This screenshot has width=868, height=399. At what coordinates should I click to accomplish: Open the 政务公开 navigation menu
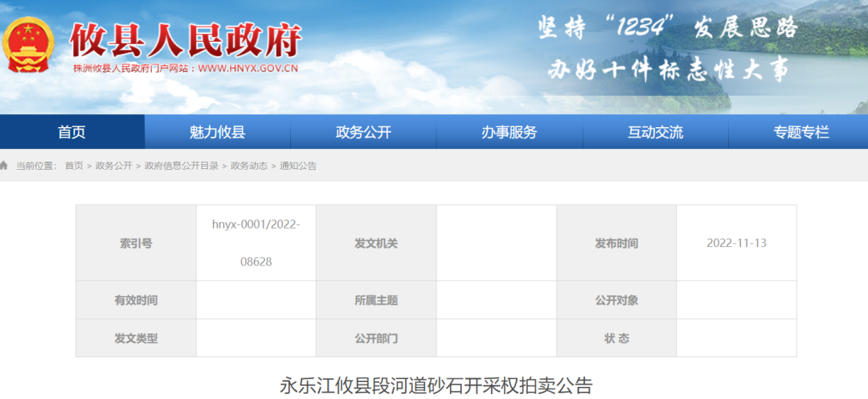pyautogui.click(x=363, y=133)
